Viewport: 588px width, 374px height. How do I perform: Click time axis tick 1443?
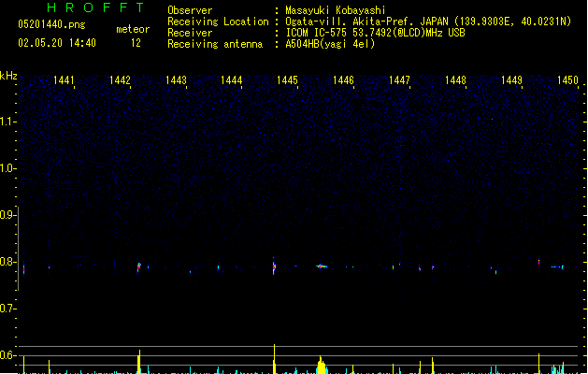point(176,80)
